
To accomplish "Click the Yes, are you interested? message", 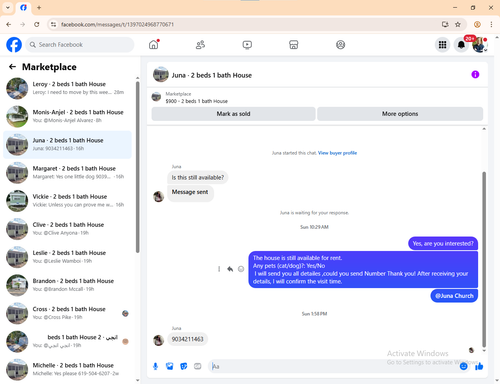I will point(443,243).
